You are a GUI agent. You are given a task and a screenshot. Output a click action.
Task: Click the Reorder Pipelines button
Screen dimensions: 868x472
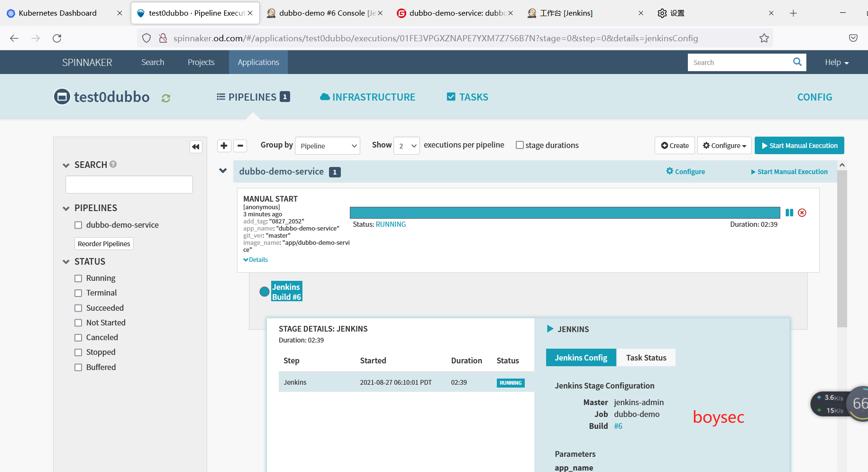point(104,244)
